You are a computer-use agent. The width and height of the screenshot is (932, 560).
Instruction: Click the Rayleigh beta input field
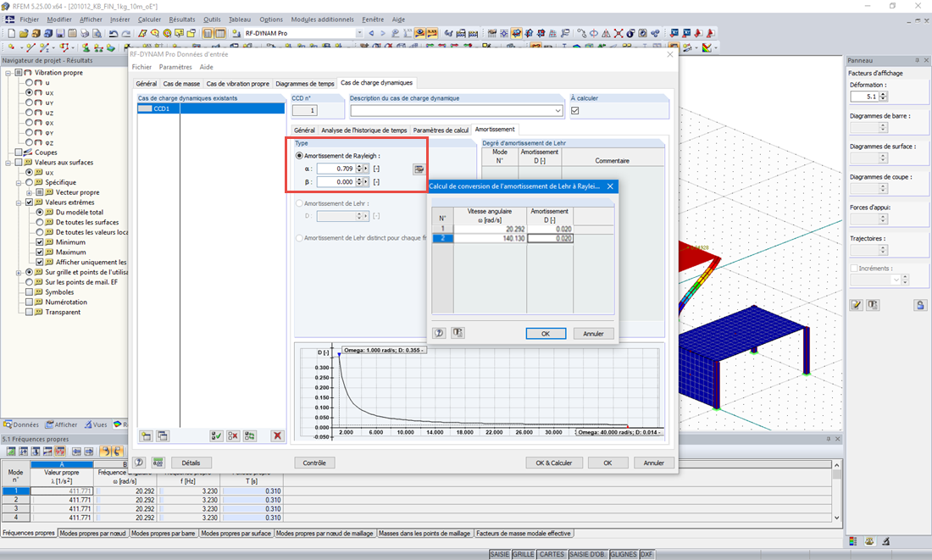point(336,182)
